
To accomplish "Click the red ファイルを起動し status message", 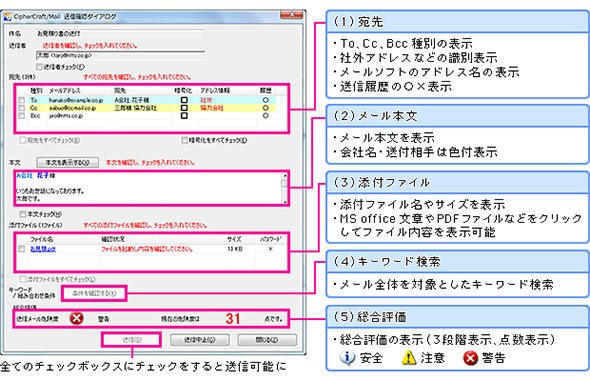I will point(147,249).
